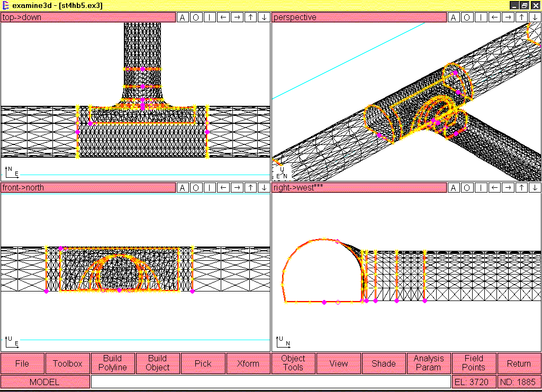The image size is (542, 392).
Task: Click the command input field beside MODEL
Action: [x=270, y=381]
